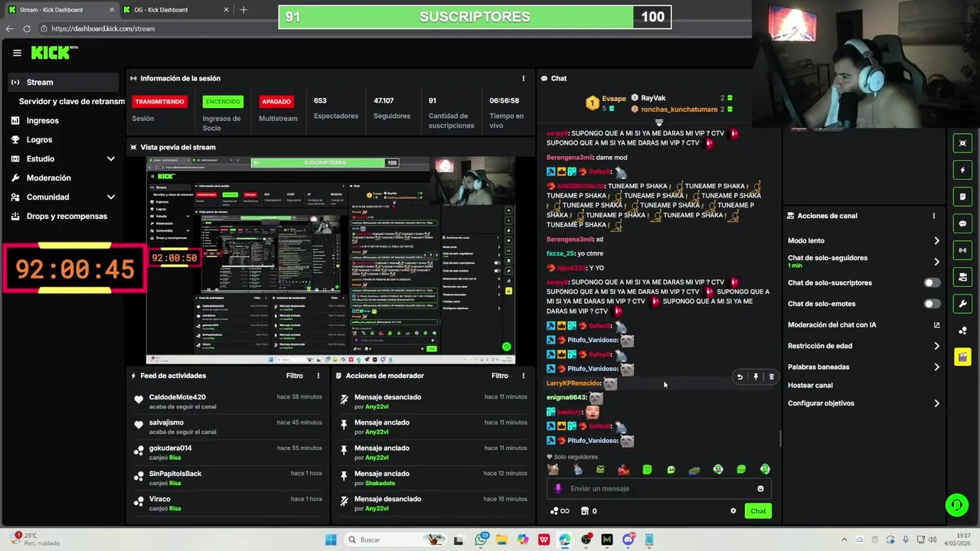Image resolution: width=980 pixels, height=551 pixels.
Task: Open WhatsApp from the taskbar
Action: click(481, 540)
